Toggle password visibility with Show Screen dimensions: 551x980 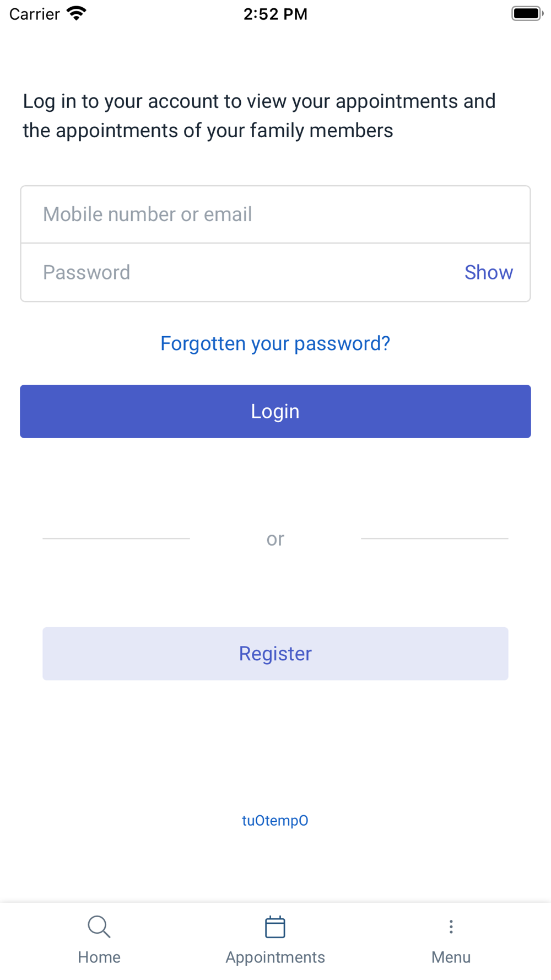[x=488, y=272]
